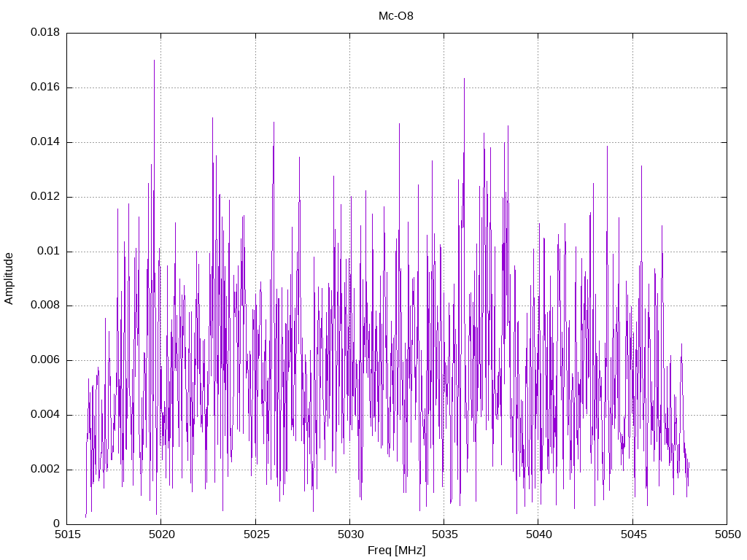747x560 pixels.
Task: Click the Freq [MHz] x-axis label
Action: pyautogui.click(x=396, y=551)
